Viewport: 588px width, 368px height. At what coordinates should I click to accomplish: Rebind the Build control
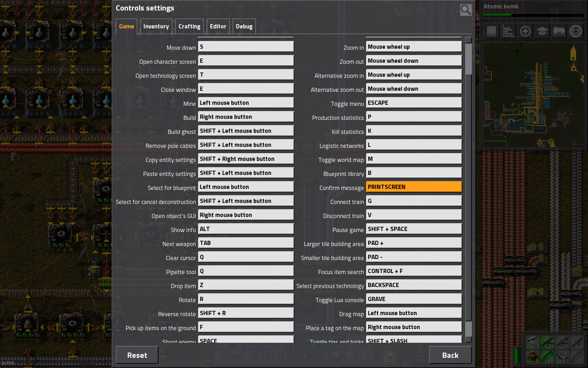click(x=246, y=117)
